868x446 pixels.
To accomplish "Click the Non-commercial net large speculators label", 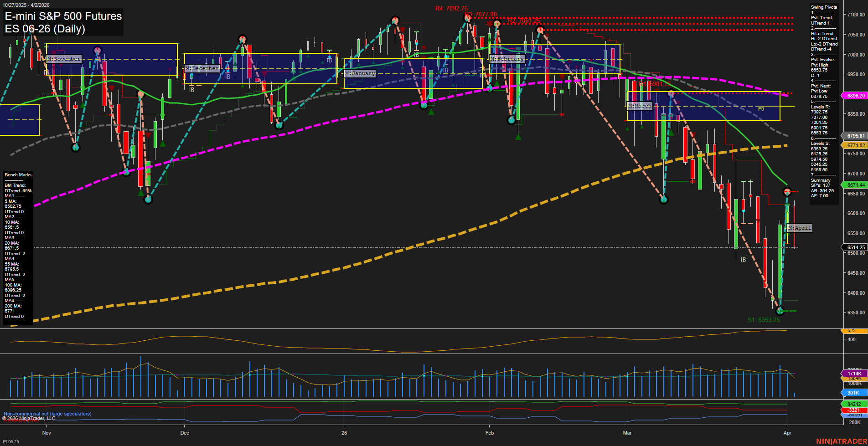I will (x=47, y=414).
